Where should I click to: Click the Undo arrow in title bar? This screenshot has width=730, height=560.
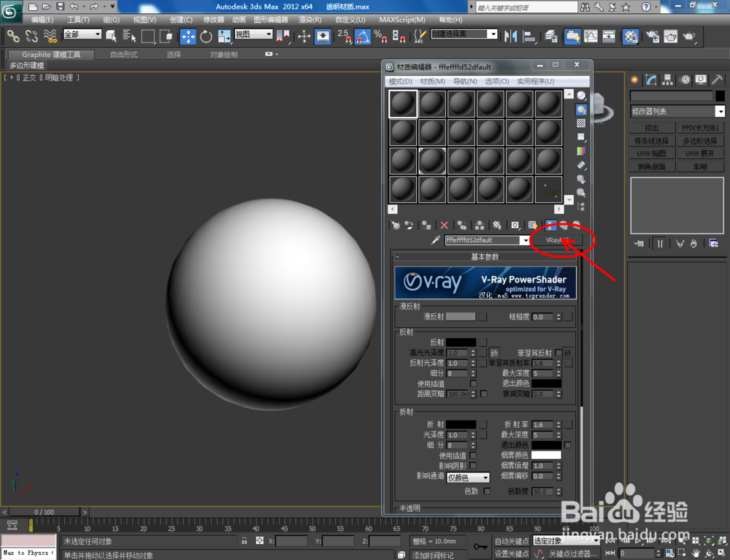(74, 7)
